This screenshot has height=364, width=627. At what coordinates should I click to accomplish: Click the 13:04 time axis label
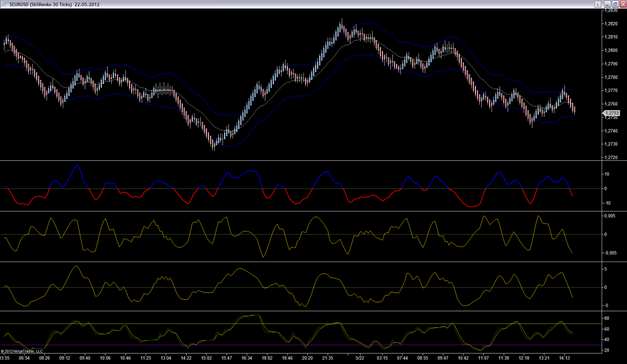166,359
